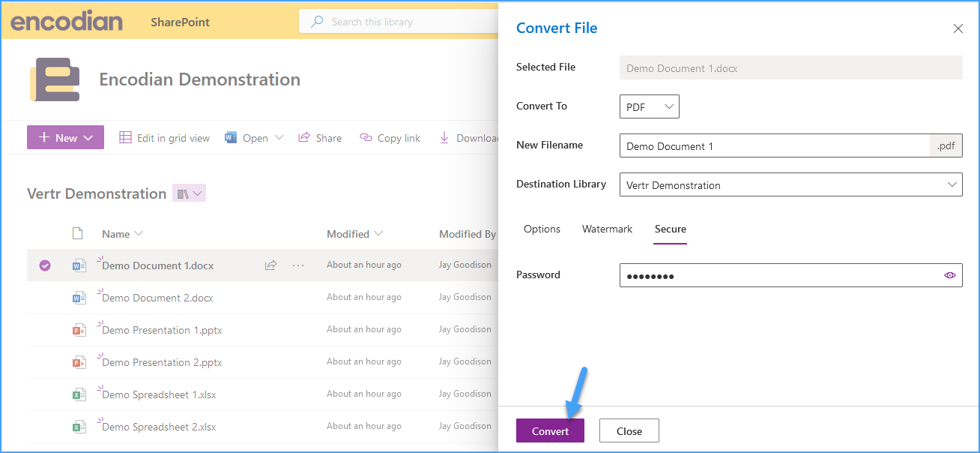Screen dimensions: 980x453
Task: Click the Word file icon for Demo Document 1.docx
Action: pos(79,265)
